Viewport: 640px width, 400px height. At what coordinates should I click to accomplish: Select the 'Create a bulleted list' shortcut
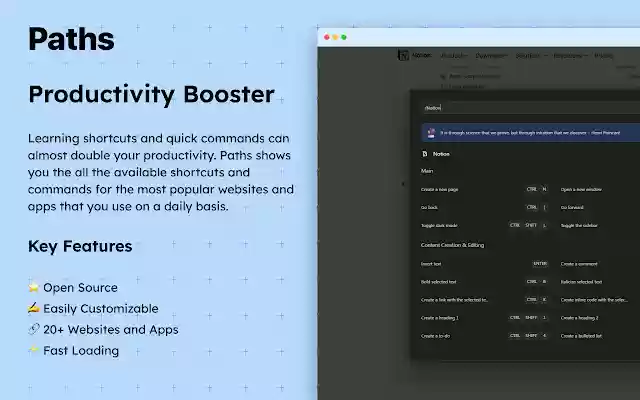click(581, 336)
